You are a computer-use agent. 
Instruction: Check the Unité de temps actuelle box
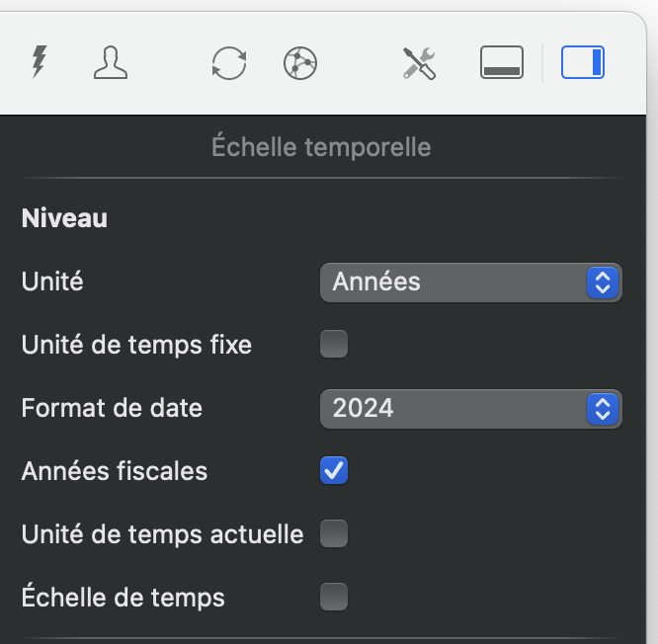click(334, 534)
